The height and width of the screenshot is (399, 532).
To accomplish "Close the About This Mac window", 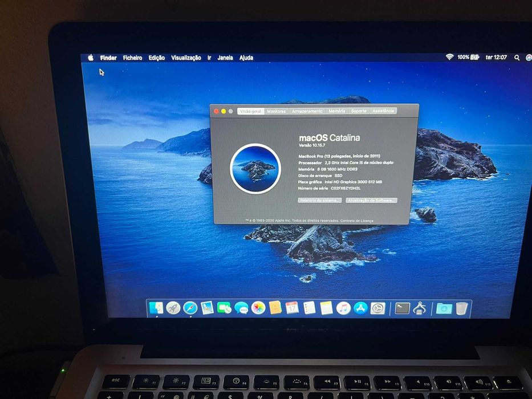I will [x=216, y=111].
